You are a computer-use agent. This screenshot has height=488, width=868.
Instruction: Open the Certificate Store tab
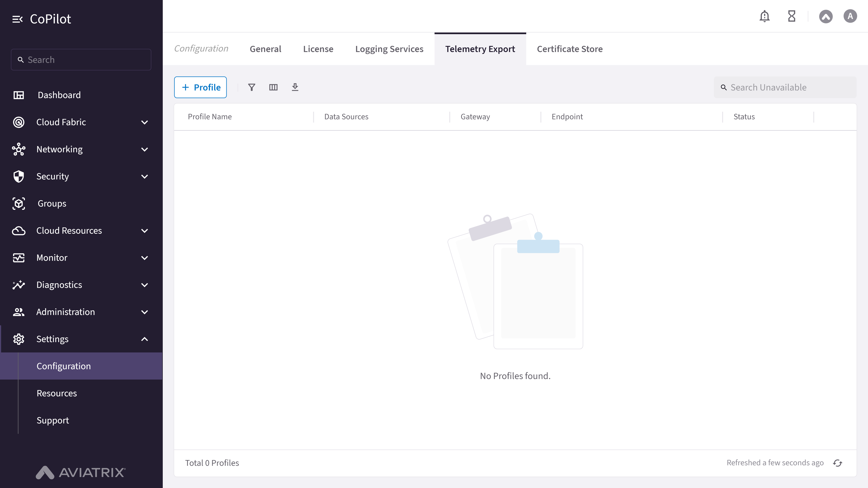pyautogui.click(x=569, y=49)
